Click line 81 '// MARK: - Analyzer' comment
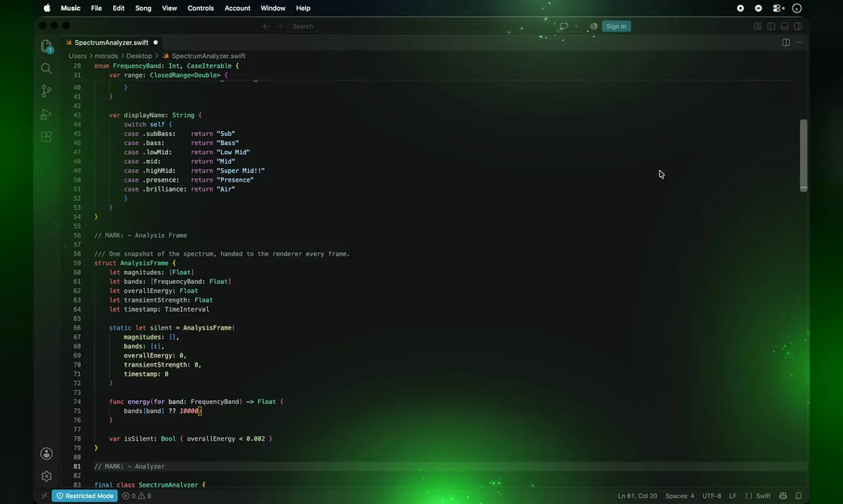The width and height of the screenshot is (843, 504). click(130, 467)
